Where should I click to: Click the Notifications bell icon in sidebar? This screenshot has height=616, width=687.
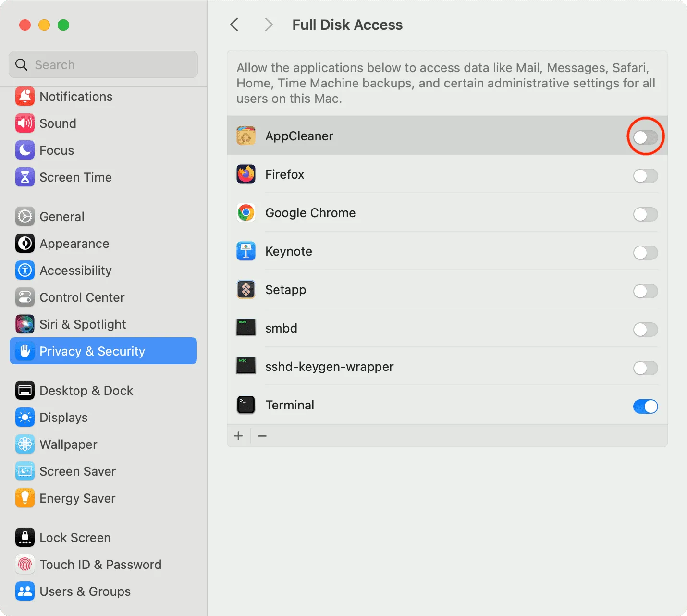[x=25, y=97]
